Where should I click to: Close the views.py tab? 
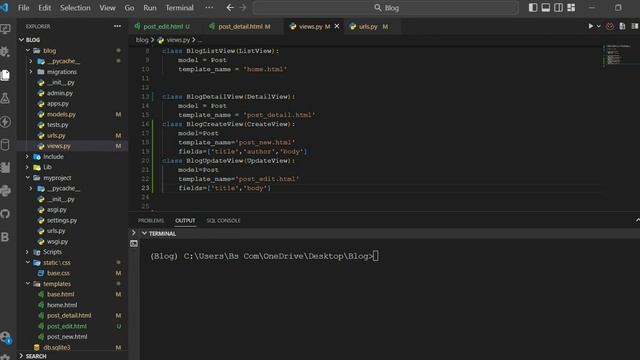coord(337,26)
